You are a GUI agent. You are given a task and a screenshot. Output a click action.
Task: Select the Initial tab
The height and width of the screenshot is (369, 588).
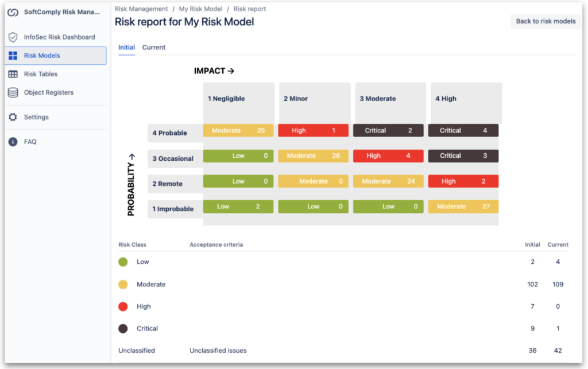pyautogui.click(x=126, y=47)
